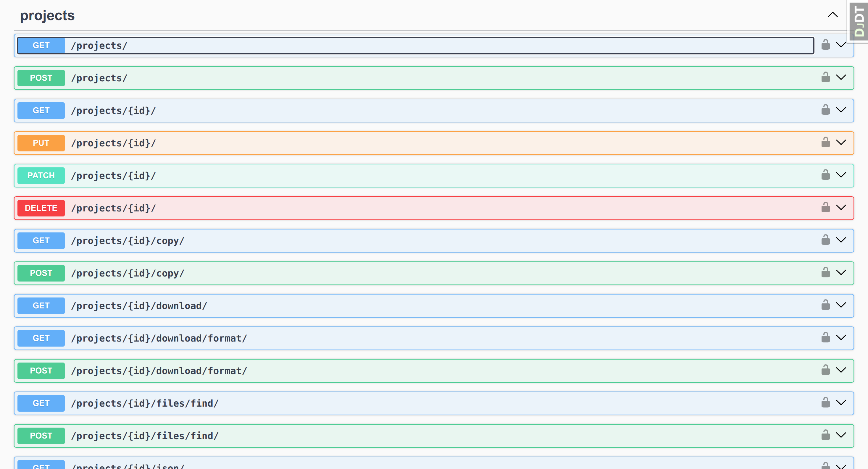This screenshot has height=469, width=868.
Task: Click lock icon on DELETE /projects/{id}/ row
Action: click(825, 207)
